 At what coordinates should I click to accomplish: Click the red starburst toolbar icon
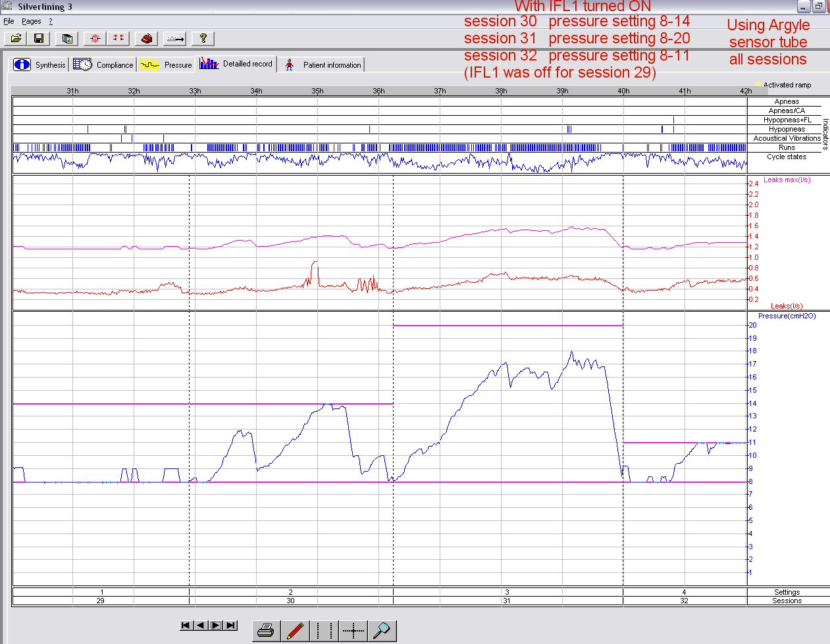(x=95, y=38)
